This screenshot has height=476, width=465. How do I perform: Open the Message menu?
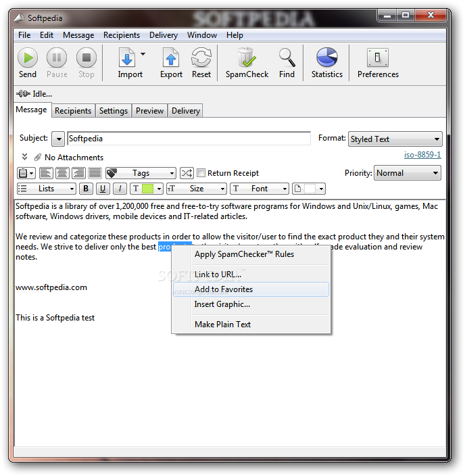(78, 35)
